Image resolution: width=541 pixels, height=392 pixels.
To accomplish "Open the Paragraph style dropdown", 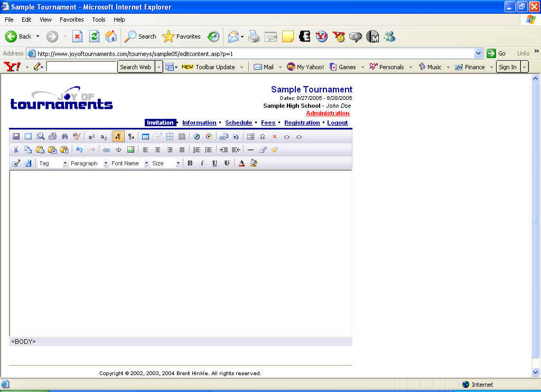I will click(106, 164).
